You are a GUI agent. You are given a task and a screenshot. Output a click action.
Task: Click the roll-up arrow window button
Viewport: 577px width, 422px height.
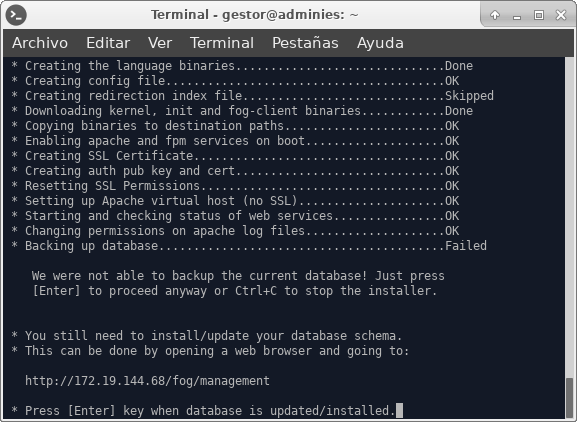click(x=495, y=15)
